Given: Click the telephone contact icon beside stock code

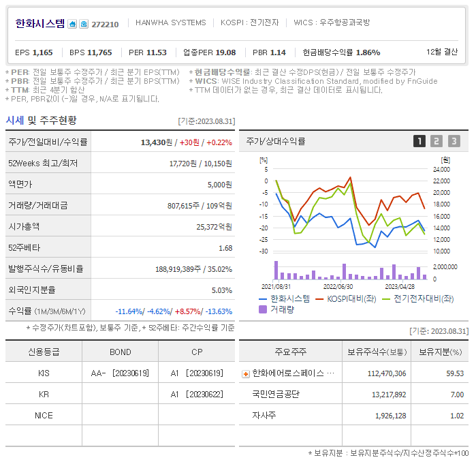Looking at the screenshot, I should tap(84, 24).
